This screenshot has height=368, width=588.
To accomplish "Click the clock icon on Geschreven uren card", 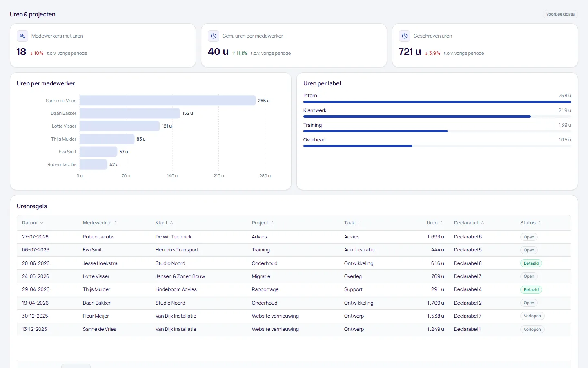I will click(x=405, y=36).
